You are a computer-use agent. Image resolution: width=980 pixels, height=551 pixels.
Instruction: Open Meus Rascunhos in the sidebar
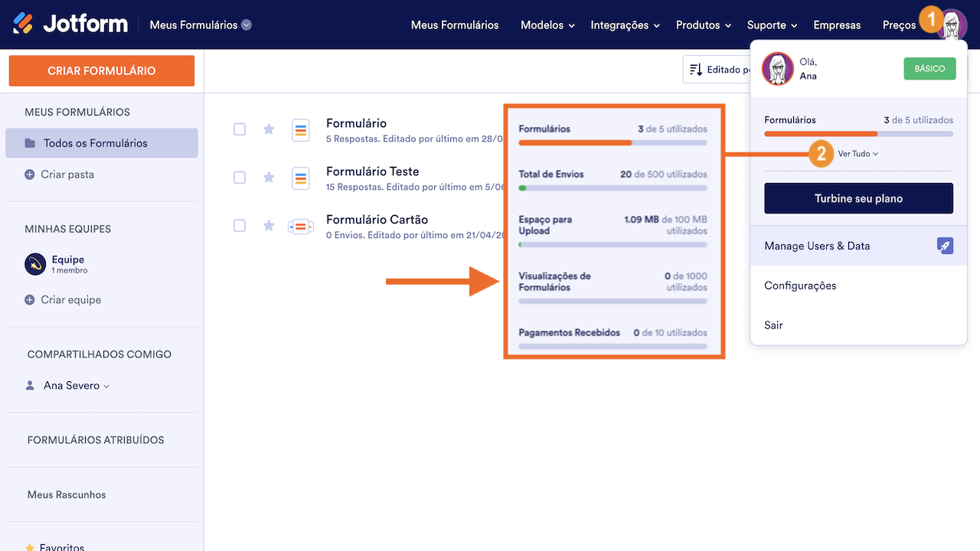[x=67, y=494]
